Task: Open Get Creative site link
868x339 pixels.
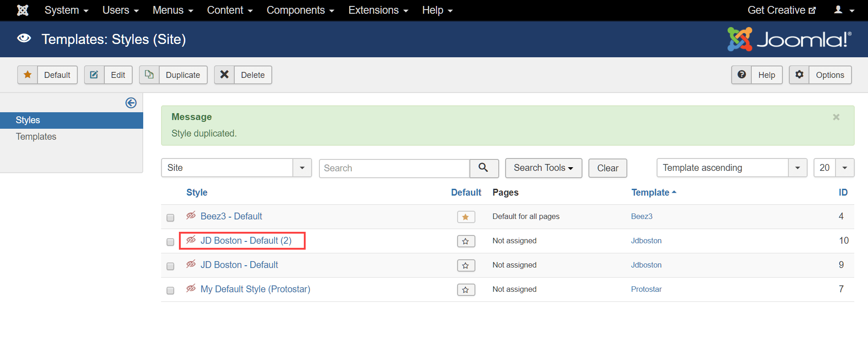Action: click(x=782, y=10)
